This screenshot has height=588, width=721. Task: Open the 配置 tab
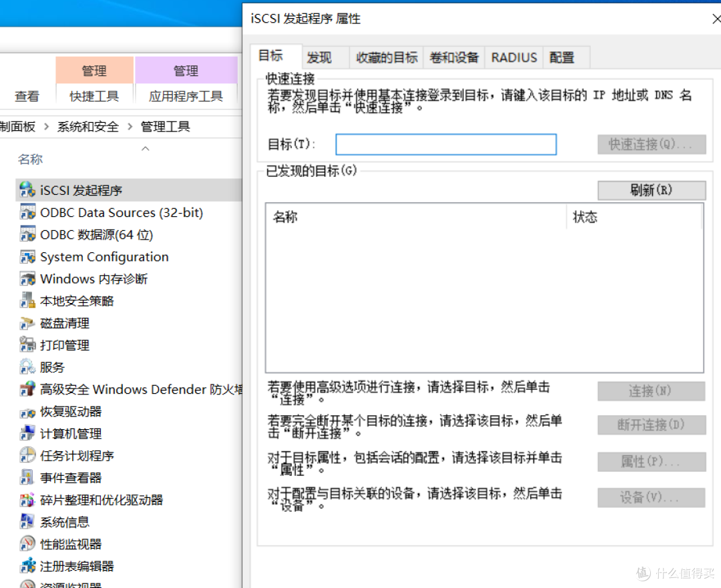coord(567,57)
